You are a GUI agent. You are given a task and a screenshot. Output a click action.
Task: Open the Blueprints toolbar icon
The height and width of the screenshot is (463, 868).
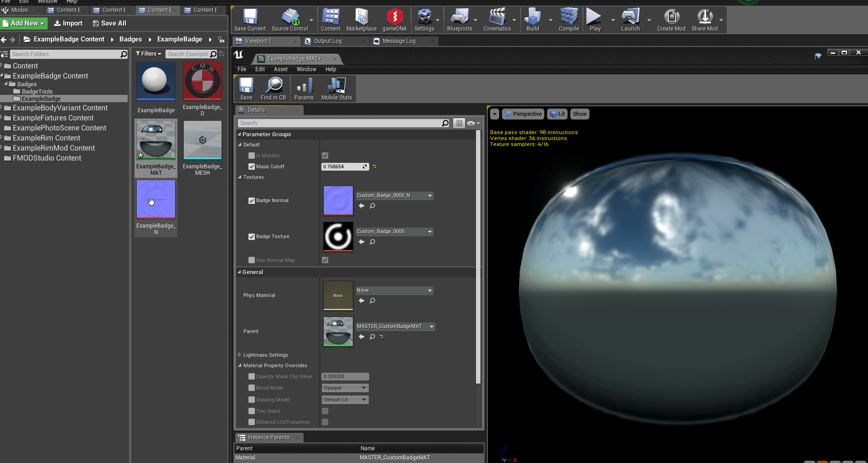459,17
